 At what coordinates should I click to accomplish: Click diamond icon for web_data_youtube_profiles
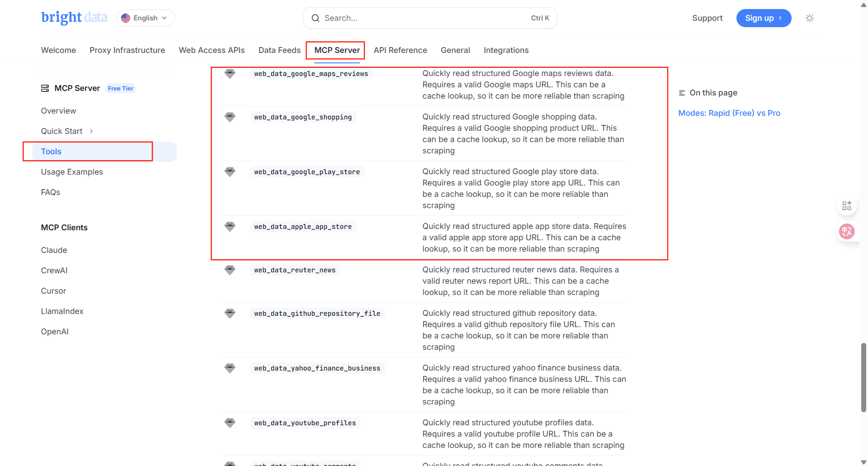coord(230,423)
